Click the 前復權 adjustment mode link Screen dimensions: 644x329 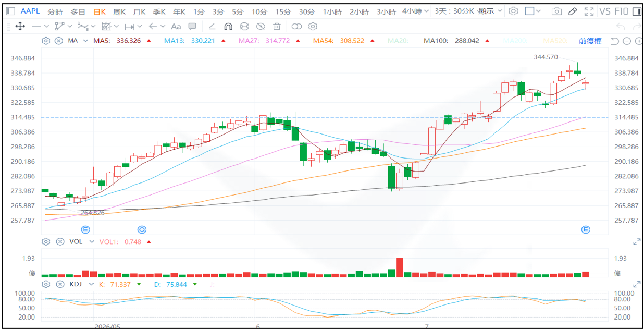coord(590,41)
